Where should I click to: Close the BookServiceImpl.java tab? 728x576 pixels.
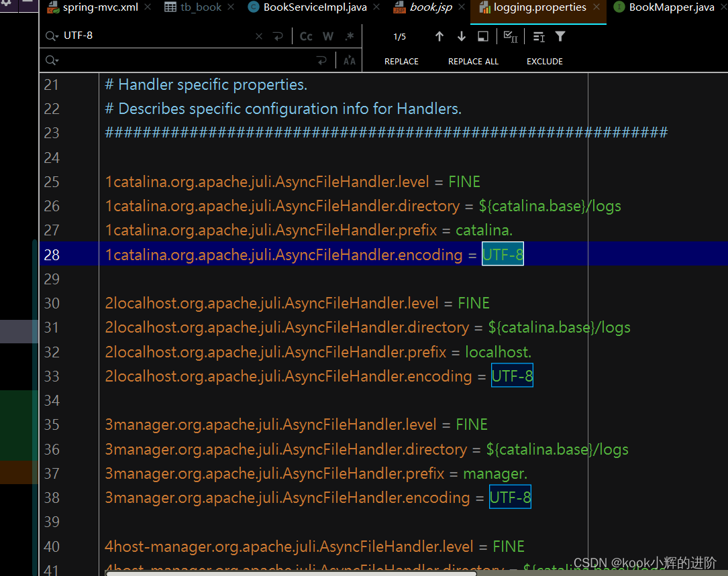[x=376, y=7]
